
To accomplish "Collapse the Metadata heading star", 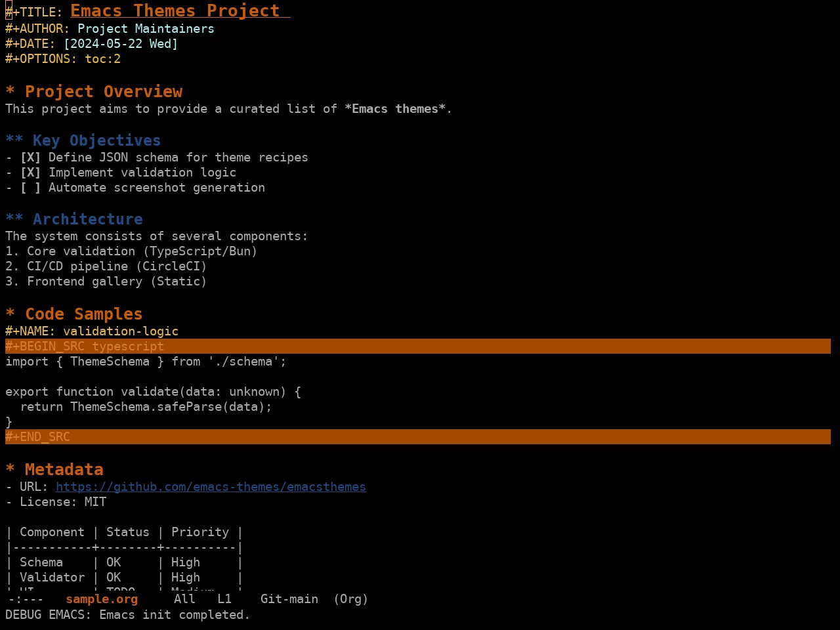I will pyautogui.click(x=10, y=469).
